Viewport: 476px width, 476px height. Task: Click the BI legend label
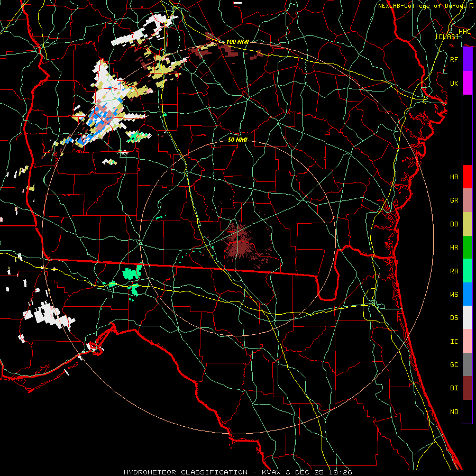(454, 388)
